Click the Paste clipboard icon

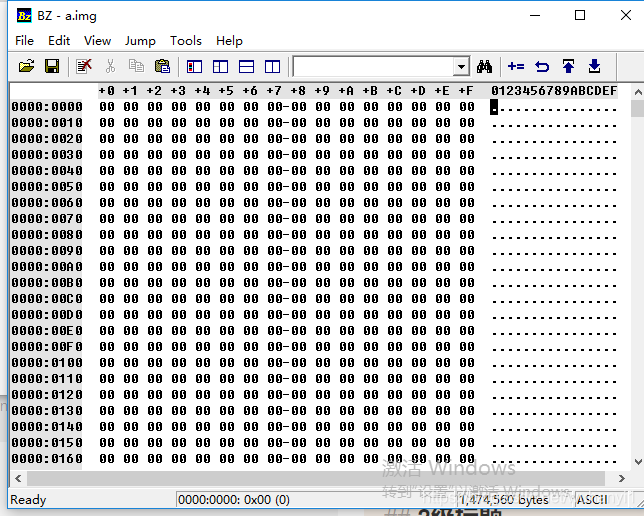point(163,66)
